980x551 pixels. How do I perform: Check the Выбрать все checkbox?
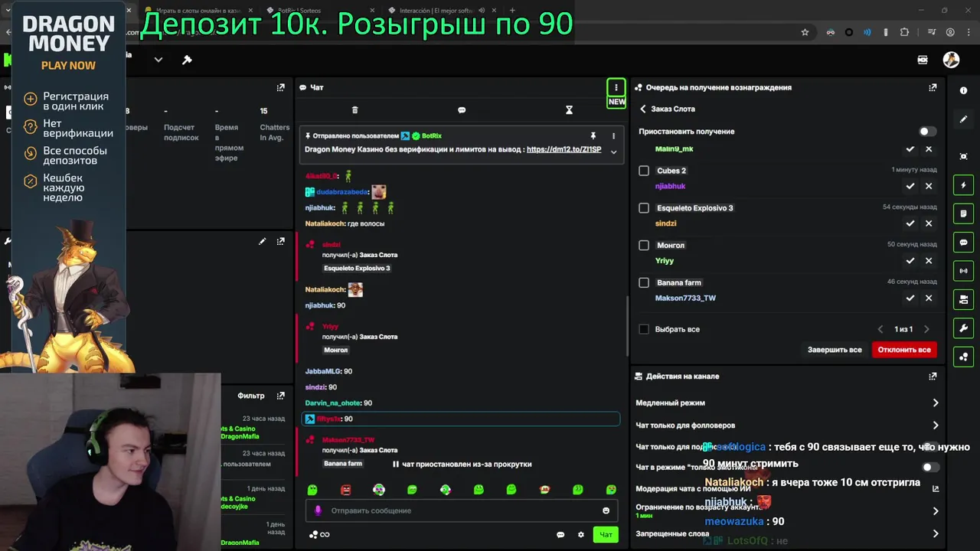644,329
